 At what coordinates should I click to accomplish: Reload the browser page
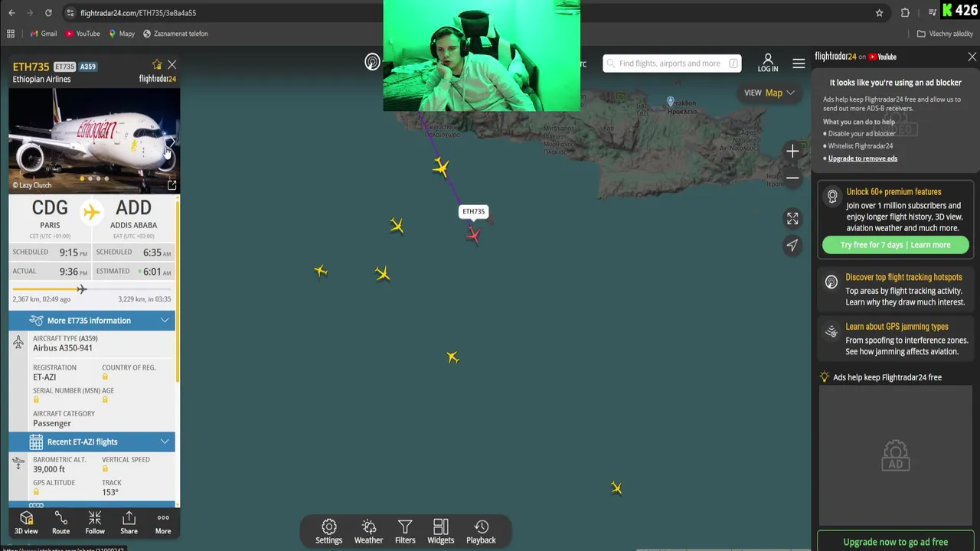[x=48, y=12]
